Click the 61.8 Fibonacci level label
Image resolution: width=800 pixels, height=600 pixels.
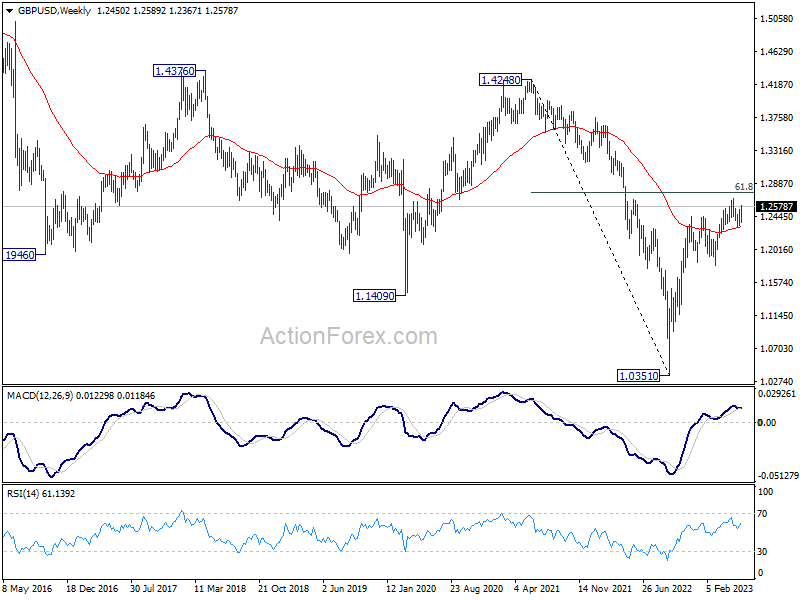743,187
